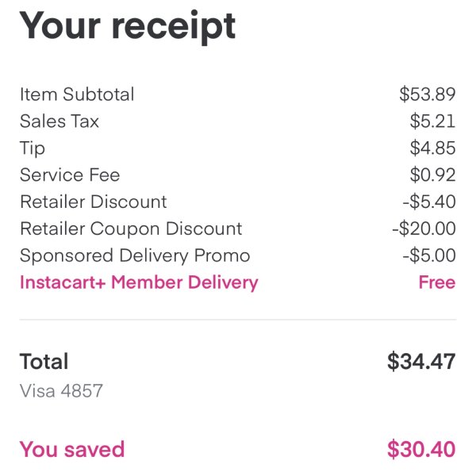The image size is (476, 476).
Task: Select the Item Subtotal label
Action: coord(77,94)
